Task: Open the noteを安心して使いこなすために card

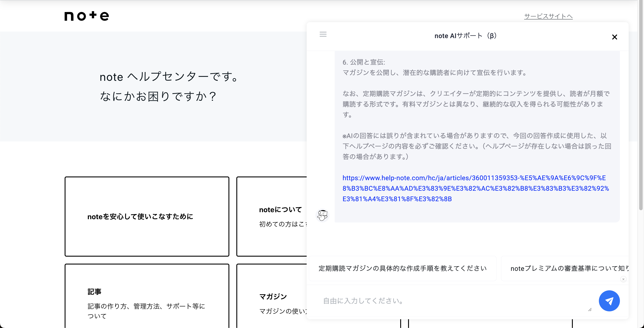Action: pyautogui.click(x=147, y=216)
